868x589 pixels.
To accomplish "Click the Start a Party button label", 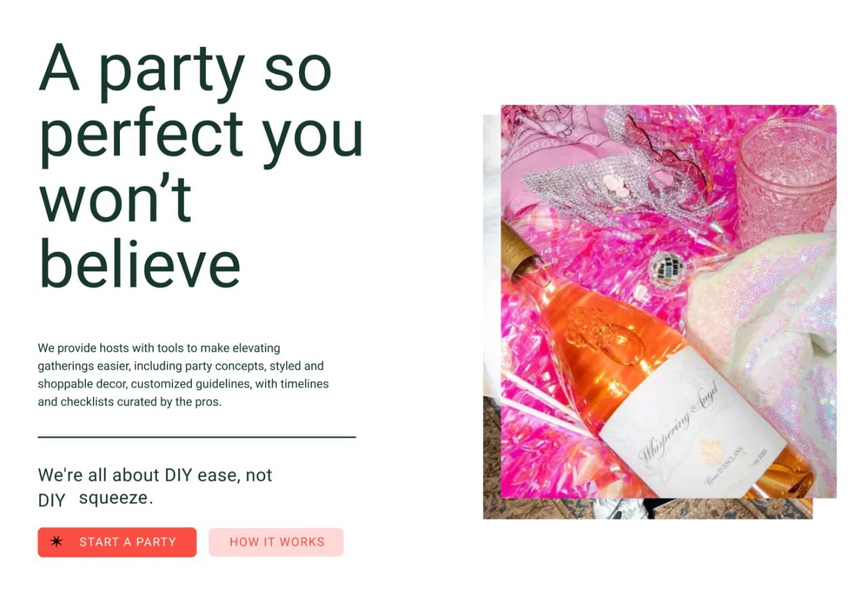I will coord(127,542).
